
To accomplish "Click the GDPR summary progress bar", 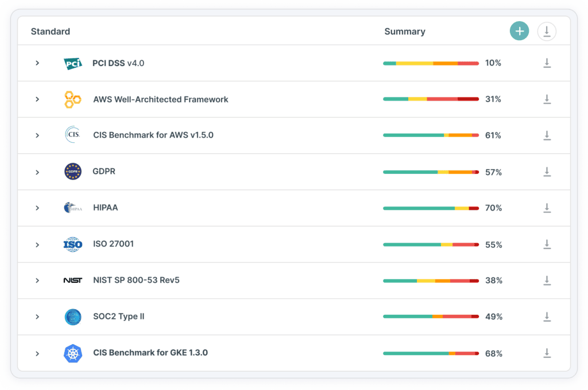I will (x=431, y=172).
